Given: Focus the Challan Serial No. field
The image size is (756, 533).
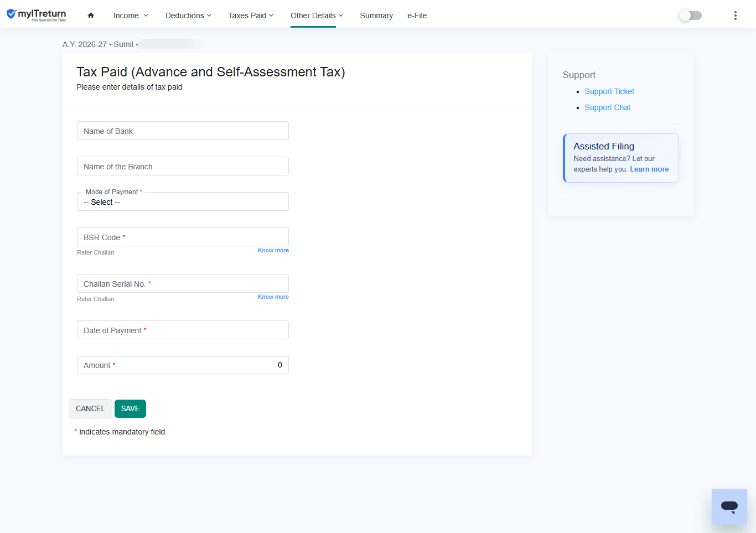Looking at the screenshot, I should click(183, 283).
